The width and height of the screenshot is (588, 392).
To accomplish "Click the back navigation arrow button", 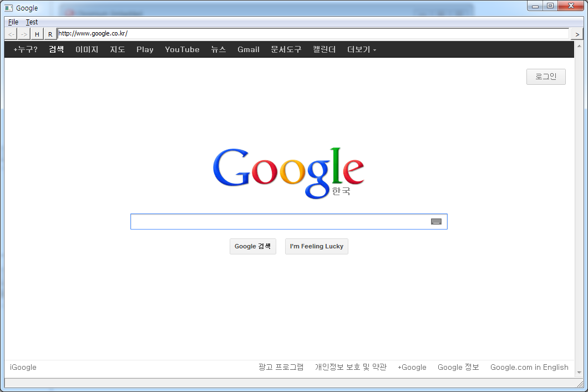I will [11, 34].
